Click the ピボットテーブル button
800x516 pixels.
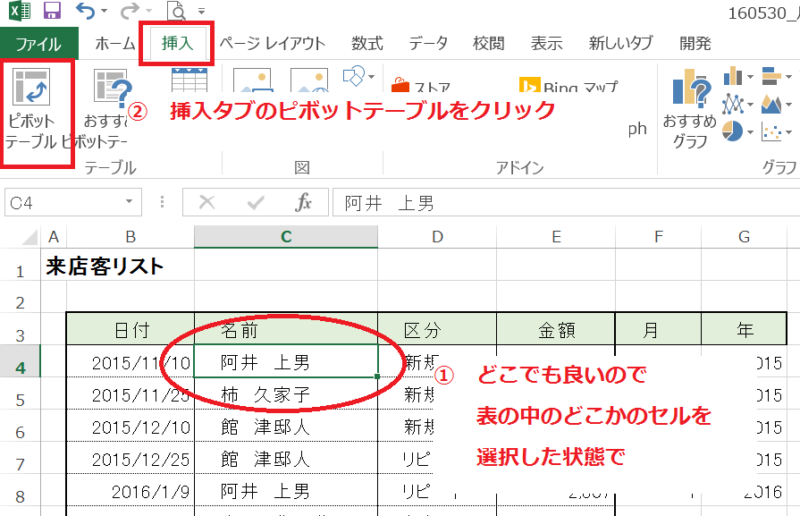point(33,109)
